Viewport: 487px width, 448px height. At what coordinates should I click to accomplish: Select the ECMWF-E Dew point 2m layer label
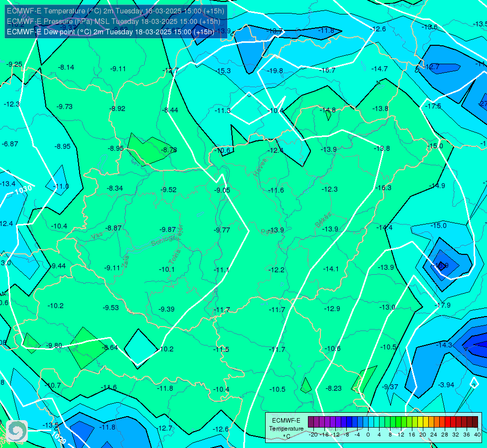[x=110, y=32]
